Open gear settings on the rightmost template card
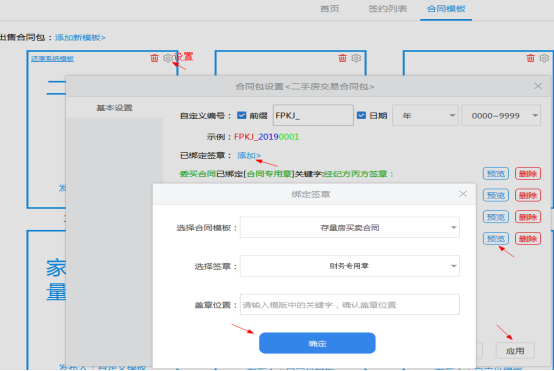This screenshot has height=371, width=554. pyautogui.click(x=544, y=58)
